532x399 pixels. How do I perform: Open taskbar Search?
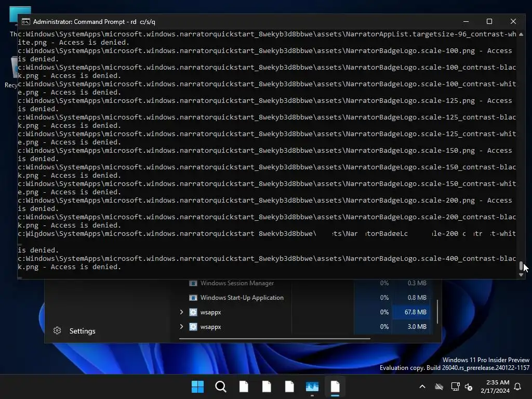(x=220, y=387)
